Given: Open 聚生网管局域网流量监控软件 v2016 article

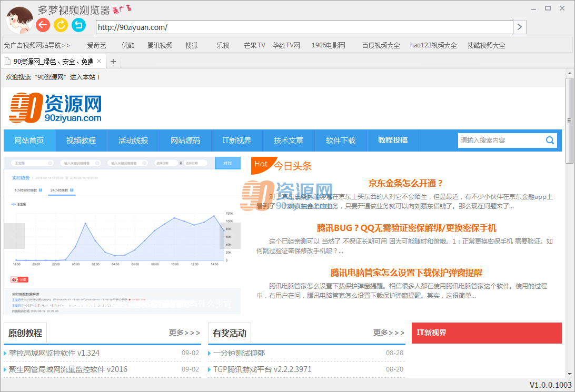Looking at the screenshot, I should [x=68, y=369].
